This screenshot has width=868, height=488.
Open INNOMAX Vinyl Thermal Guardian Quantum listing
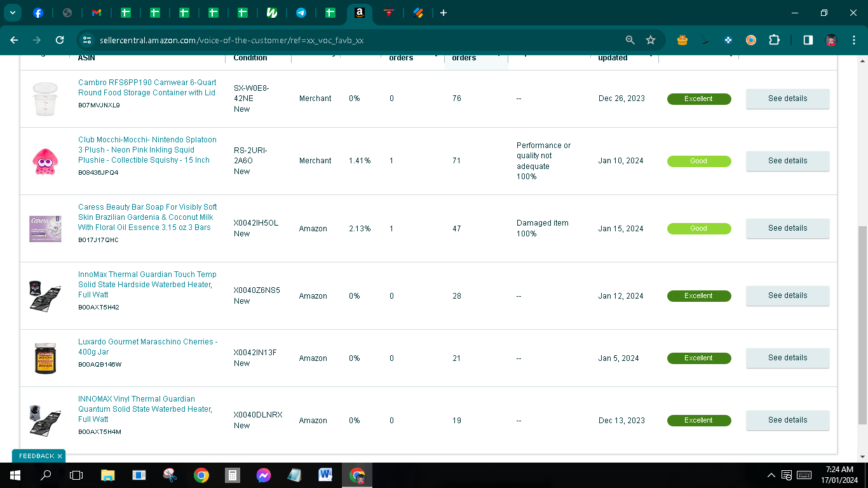pos(145,409)
